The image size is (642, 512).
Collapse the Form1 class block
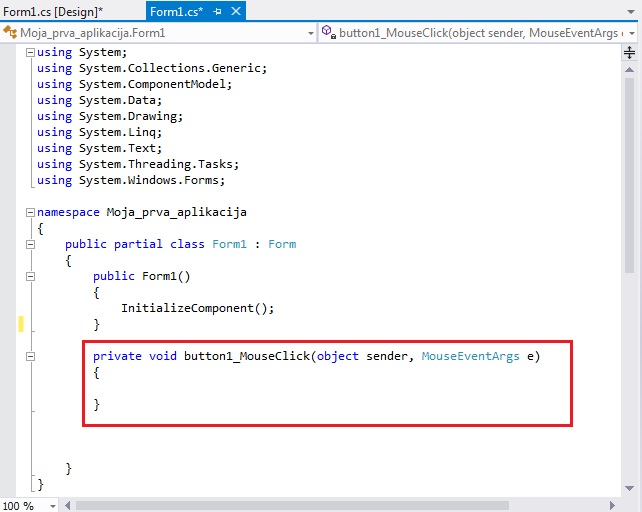tap(30, 244)
